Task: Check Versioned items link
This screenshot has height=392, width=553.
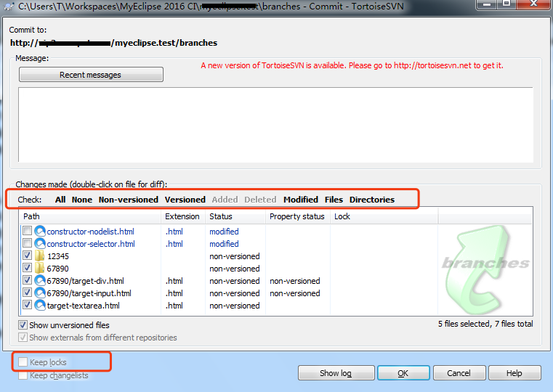Action: pyautogui.click(x=185, y=200)
